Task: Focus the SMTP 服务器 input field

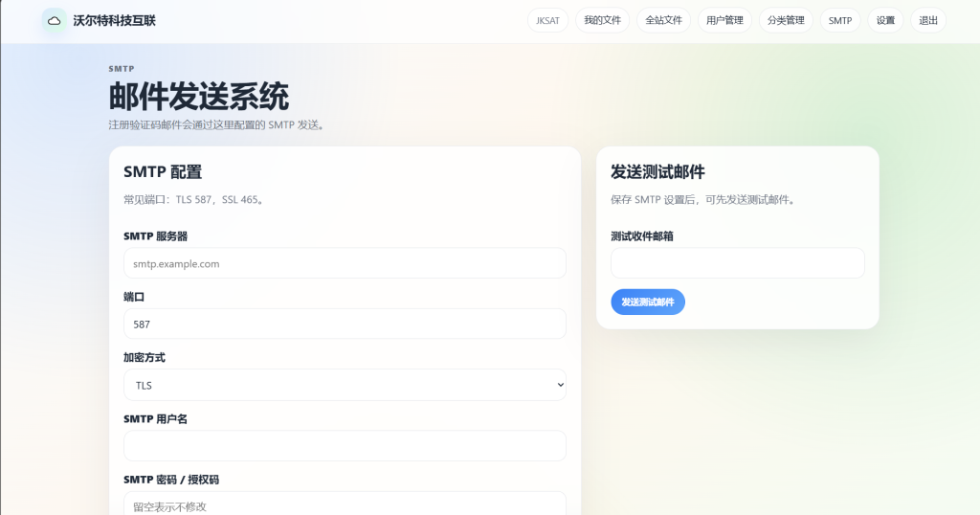Action: 345,263
